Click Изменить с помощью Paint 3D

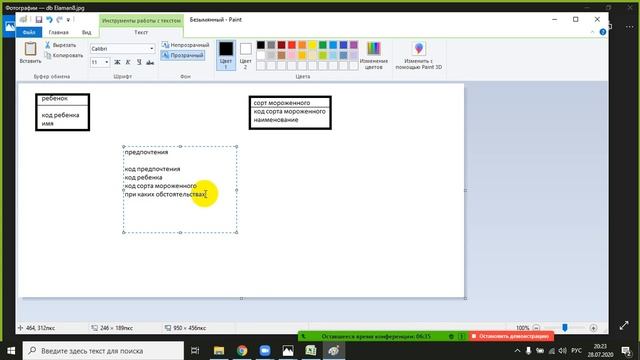tap(419, 56)
